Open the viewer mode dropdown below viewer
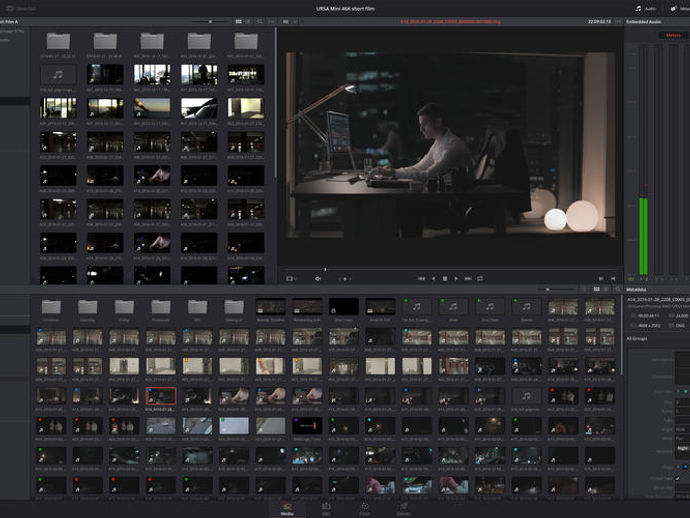690x518 pixels. [x=291, y=279]
